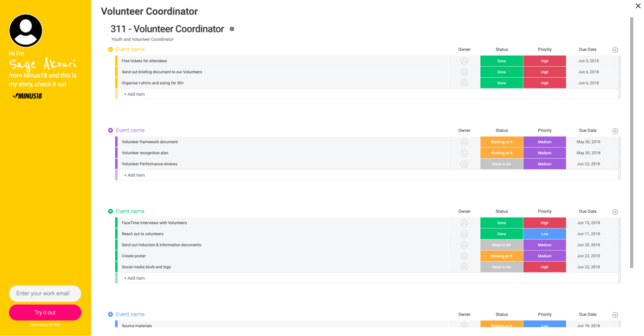644x336 pixels.
Task: Click Add Item under the yellow group
Action: (134, 94)
